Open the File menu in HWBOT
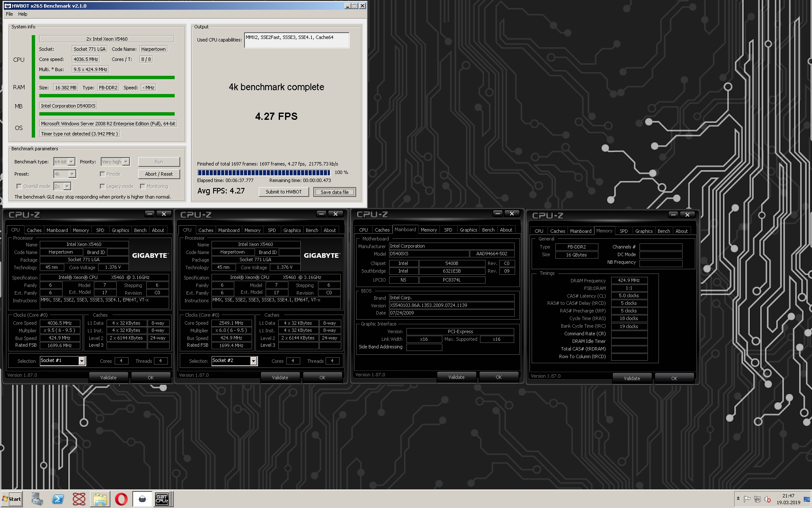The height and width of the screenshot is (508, 812). [9, 14]
